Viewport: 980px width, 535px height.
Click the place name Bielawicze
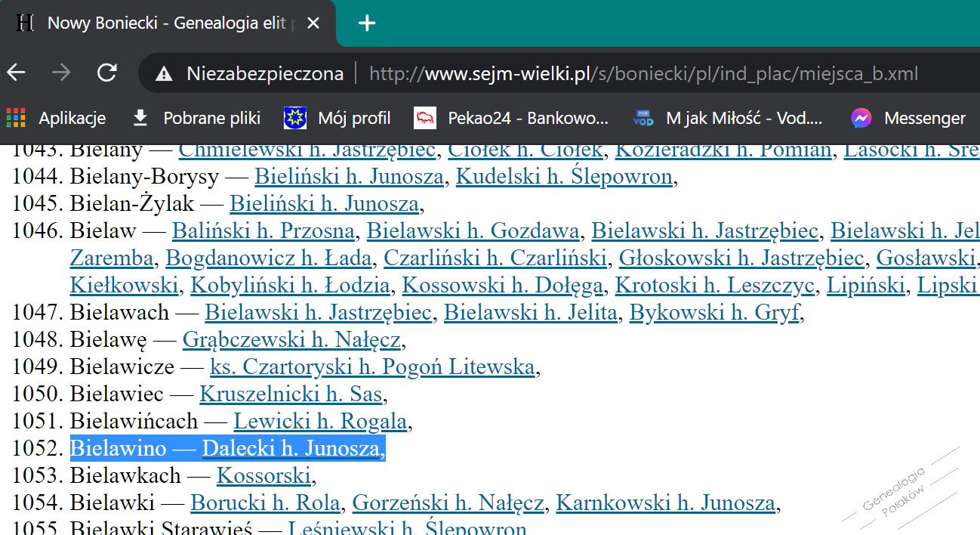click(x=122, y=367)
